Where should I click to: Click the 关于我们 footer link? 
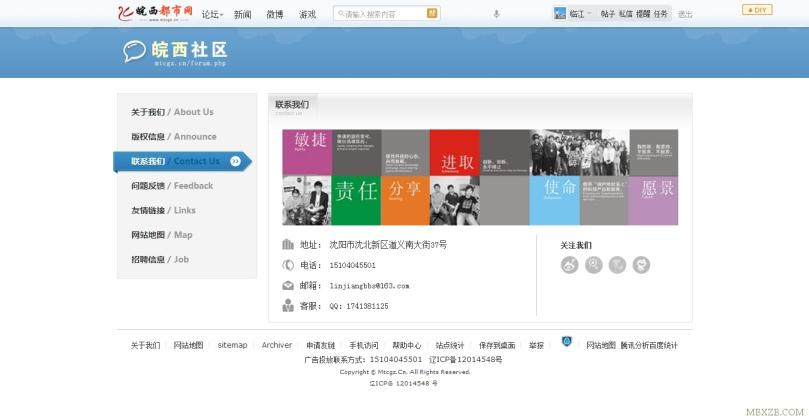point(145,346)
